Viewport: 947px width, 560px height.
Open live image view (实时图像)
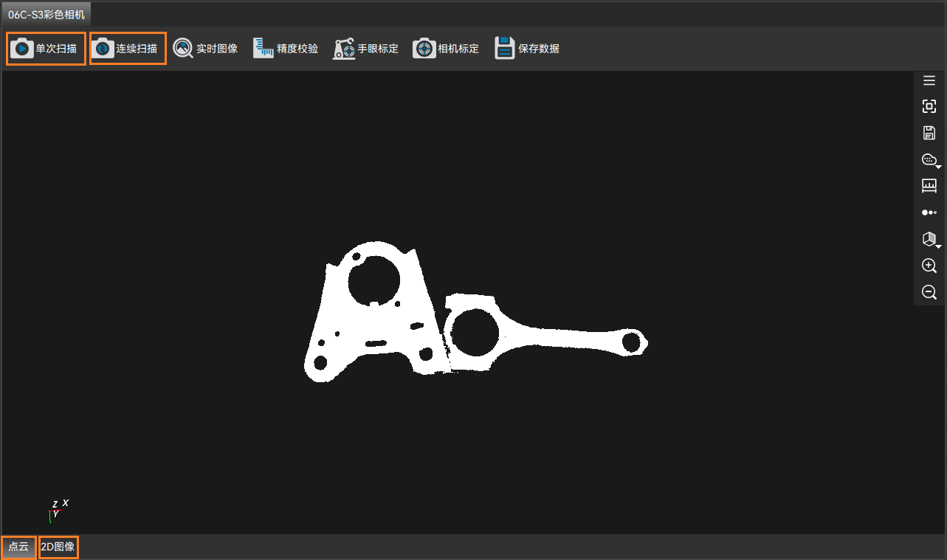coord(206,49)
